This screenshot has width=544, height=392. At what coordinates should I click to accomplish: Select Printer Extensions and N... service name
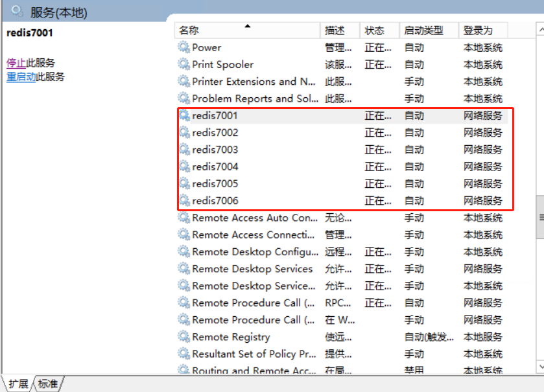click(x=254, y=82)
